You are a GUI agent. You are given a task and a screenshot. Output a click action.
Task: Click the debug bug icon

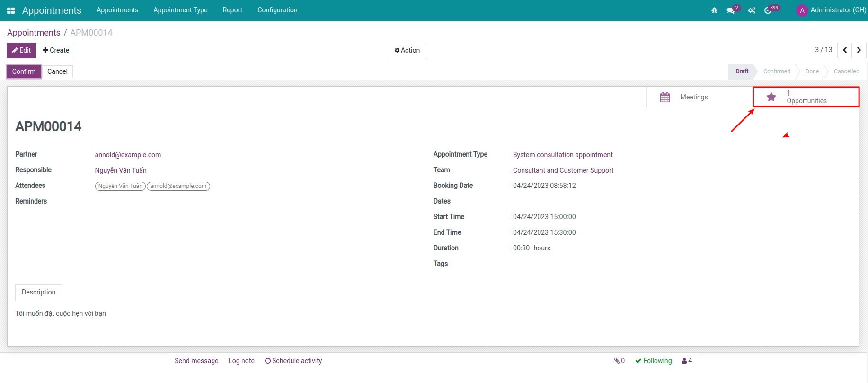(x=714, y=10)
